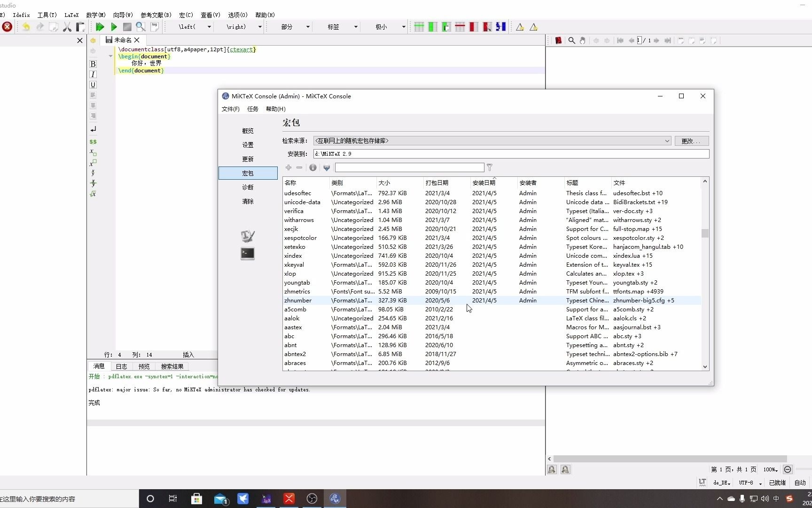This screenshot has height=508, width=812.
Task: Click the package search input field
Action: click(409, 167)
